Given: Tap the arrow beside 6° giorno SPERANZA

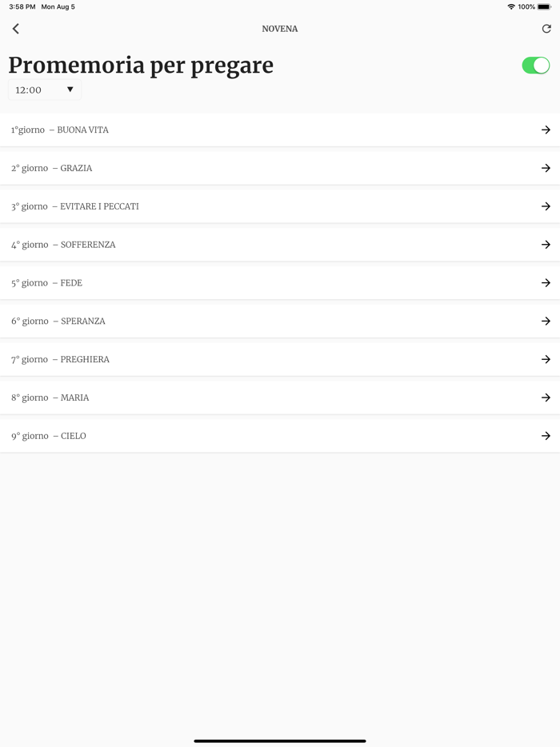Looking at the screenshot, I should (x=546, y=322).
